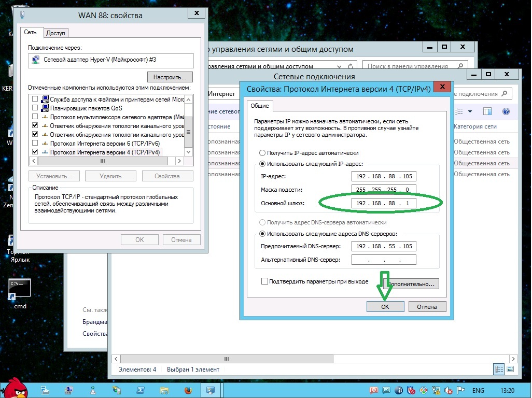
Task: Open the cmd desktop shortcut
Action: [x=20, y=289]
